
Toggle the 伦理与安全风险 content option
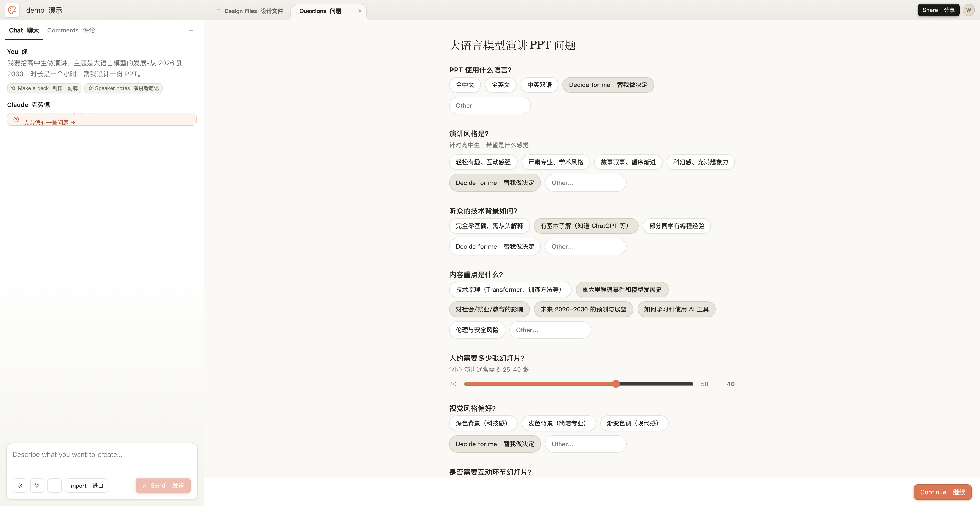click(x=477, y=330)
